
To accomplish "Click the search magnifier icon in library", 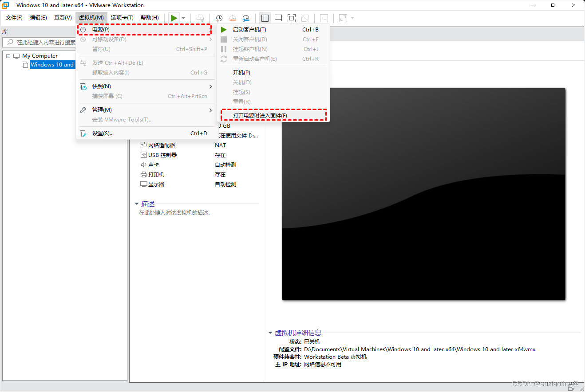I will [x=10, y=42].
